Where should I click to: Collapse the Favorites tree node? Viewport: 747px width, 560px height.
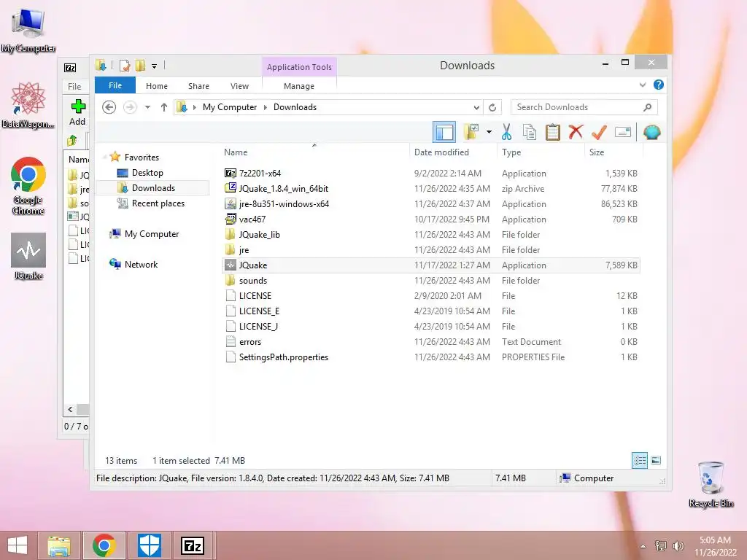click(104, 157)
